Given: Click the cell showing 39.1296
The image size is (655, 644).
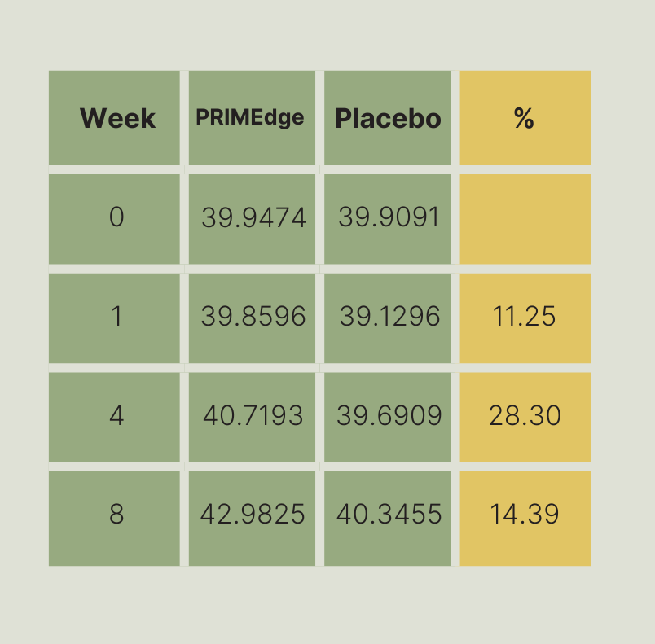Looking at the screenshot, I should (389, 318).
